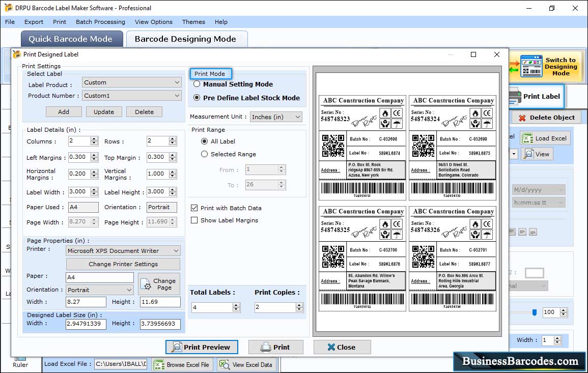Select Manual Setting Mode radio button

197,84
